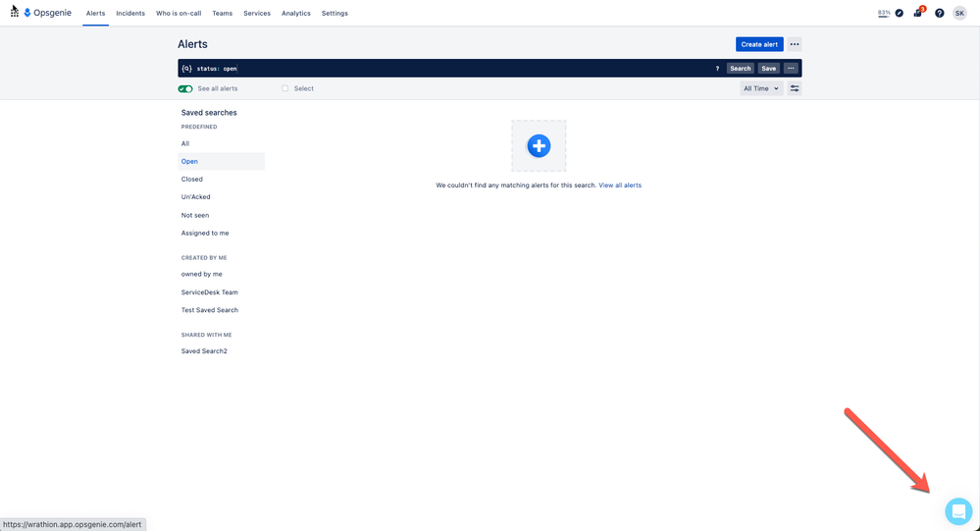
Task: Click the Search button
Action: click(x=740, y=69)
